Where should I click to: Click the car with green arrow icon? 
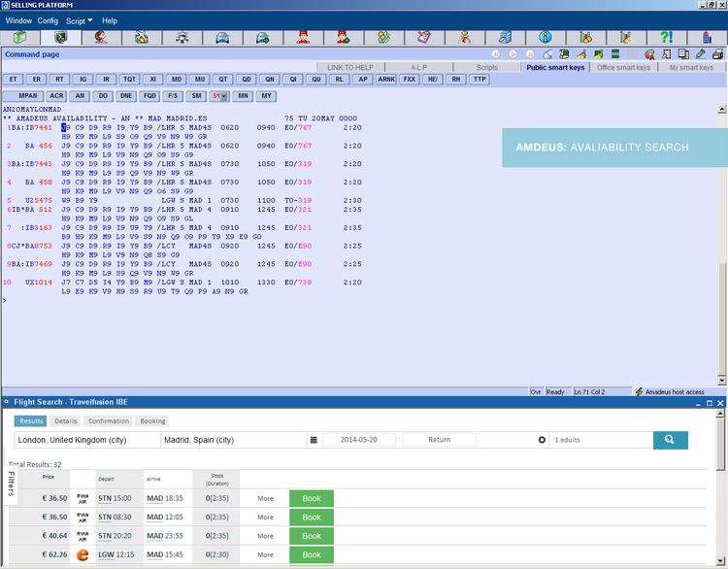click(x=262, y=37)
